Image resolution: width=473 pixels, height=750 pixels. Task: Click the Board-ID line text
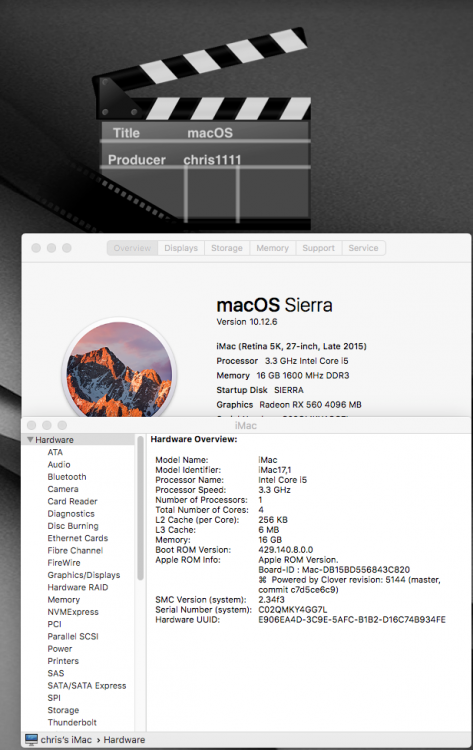tap(334, 570)
